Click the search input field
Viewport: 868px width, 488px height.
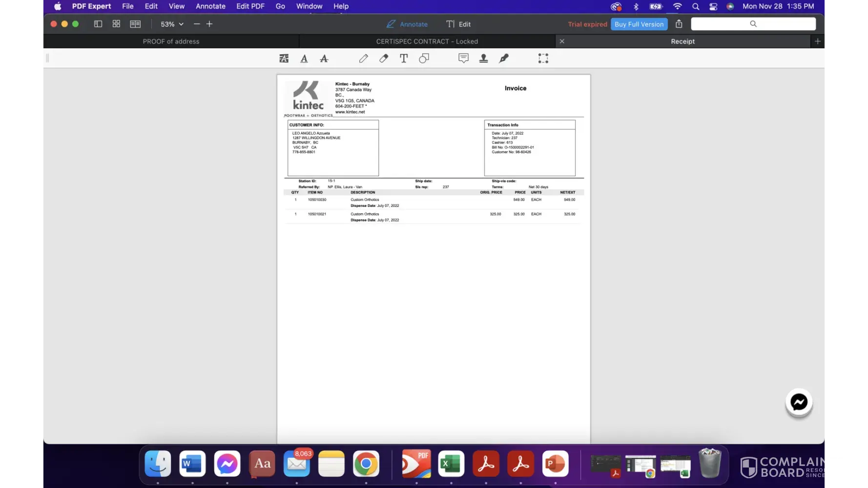click(753, 24)
